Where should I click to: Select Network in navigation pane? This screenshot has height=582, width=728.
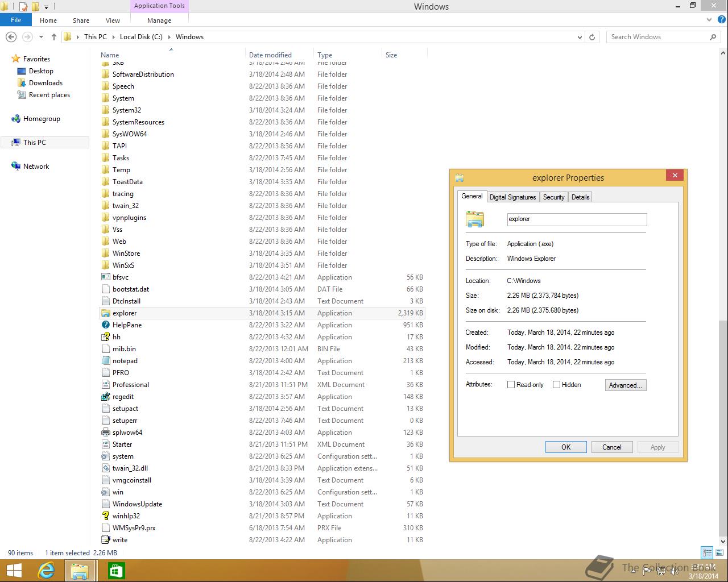(x=36, y=167)
